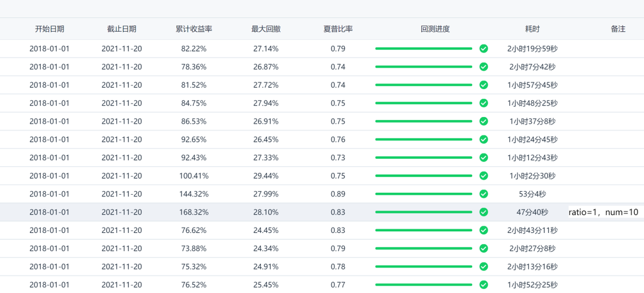
Task: Click the 开始日期 column header
Action: pyautogui.click(x=49, y=29)
